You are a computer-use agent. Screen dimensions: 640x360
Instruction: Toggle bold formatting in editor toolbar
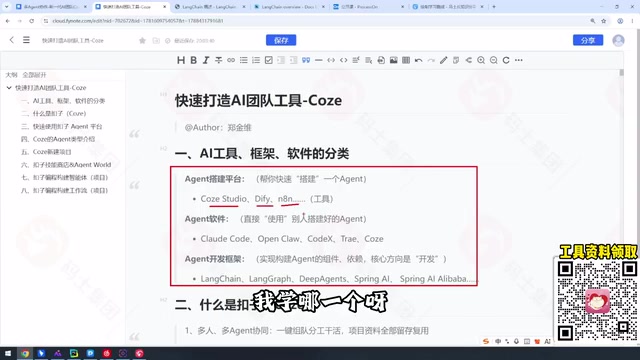pos(193,60)
